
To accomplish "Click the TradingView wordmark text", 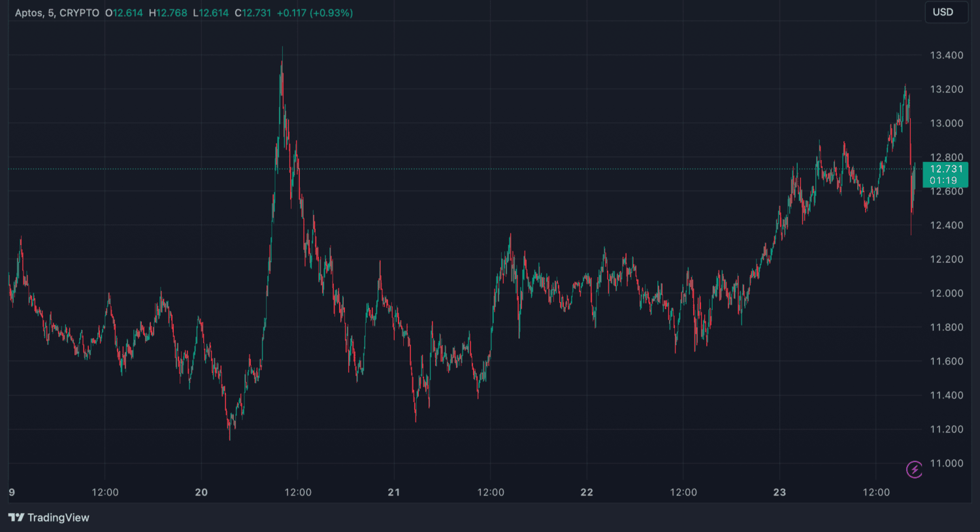I will click(x=58, y=518).
